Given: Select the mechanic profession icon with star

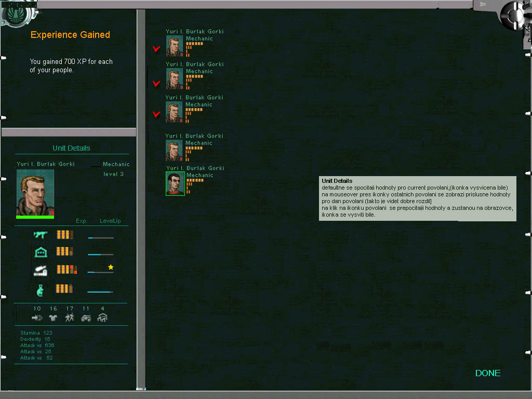Looking at the screenshot, I should pos(41,270).
